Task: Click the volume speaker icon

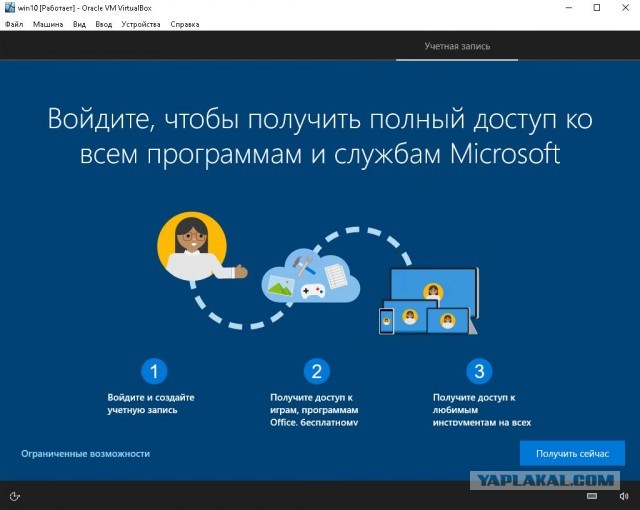Action: click(x=624, y=496)
